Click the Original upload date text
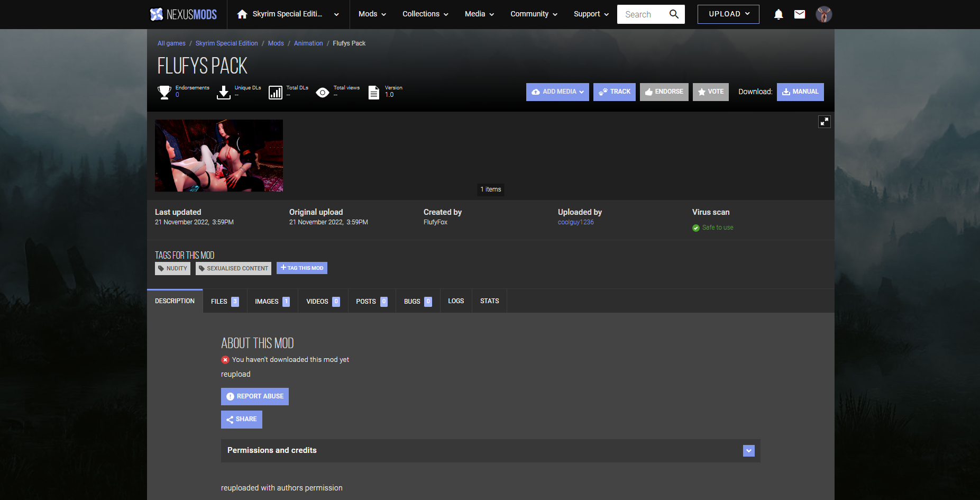This screenshot has width=980, height=500. [x=328, y=222]
